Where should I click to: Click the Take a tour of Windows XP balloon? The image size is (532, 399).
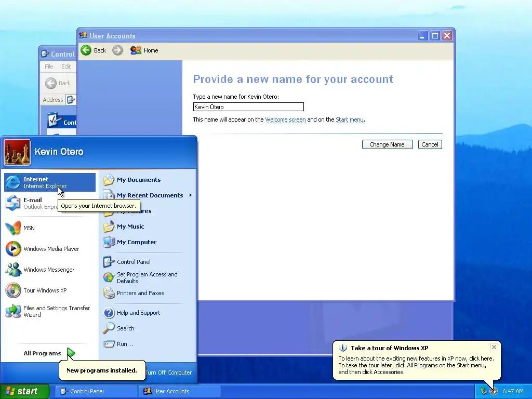point(416,361)
